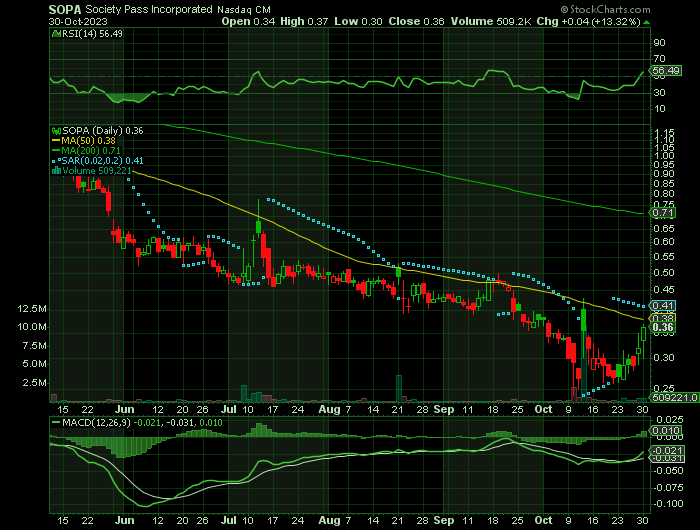
Task: Click the MA(50) 0.38 legend entry
Action: point(84,141)
